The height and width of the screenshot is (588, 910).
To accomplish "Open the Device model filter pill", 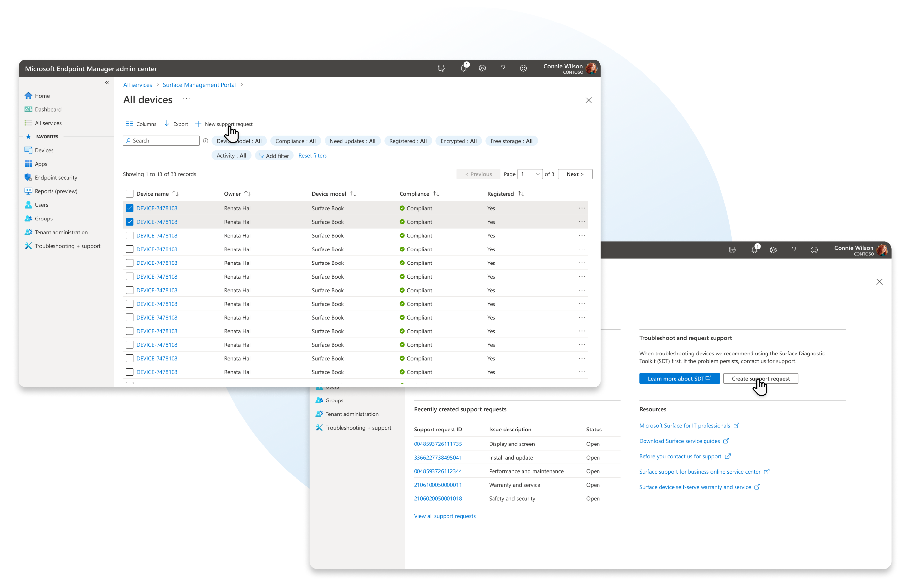I will coord(239,141).
